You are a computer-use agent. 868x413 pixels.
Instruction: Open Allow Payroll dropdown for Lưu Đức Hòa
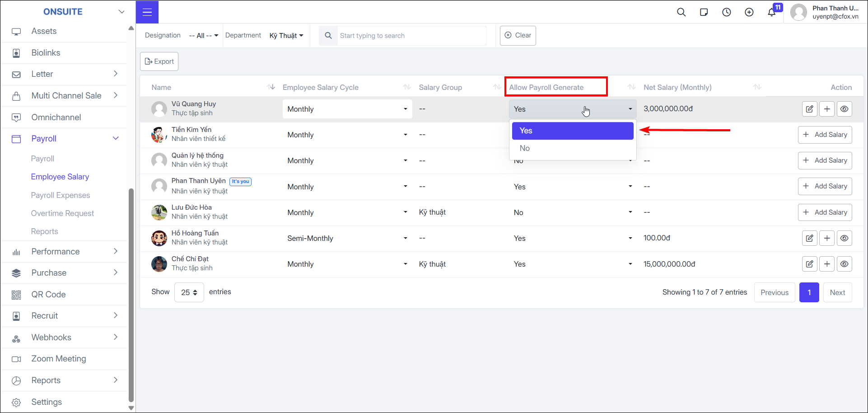coord(573,212)
